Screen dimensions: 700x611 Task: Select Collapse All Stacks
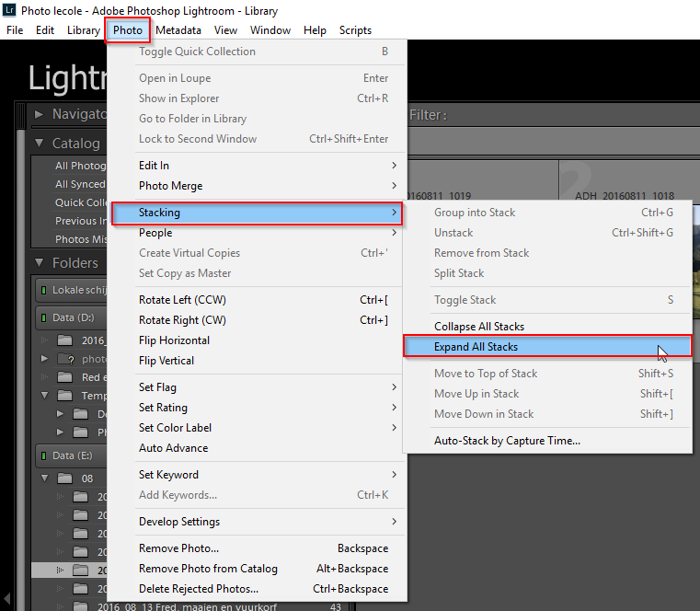tap(479, 327)
